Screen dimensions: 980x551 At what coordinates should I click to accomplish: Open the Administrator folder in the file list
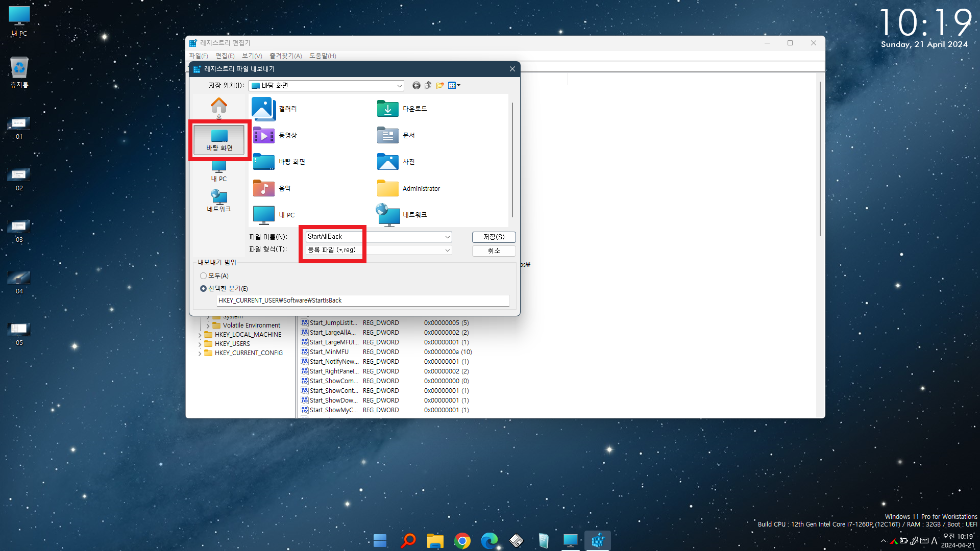[408, 188]
